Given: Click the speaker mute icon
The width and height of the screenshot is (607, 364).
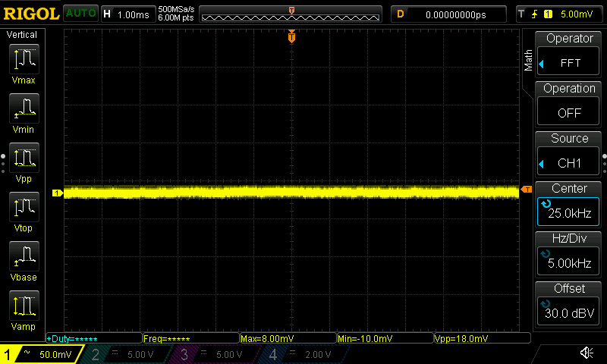Looking at the screenshot, I should (587, 353).
